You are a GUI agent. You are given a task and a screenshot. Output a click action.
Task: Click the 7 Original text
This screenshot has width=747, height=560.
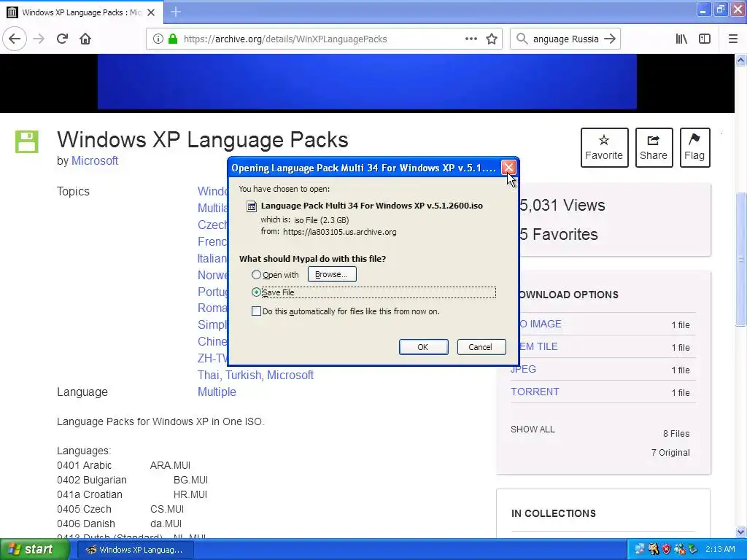point(670,453)
